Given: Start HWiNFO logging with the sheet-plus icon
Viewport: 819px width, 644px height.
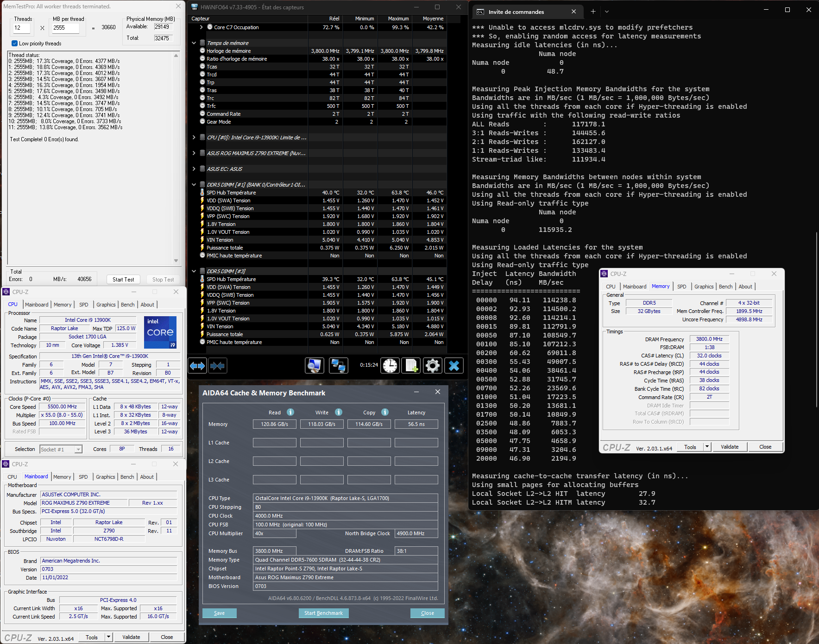Looking at the screenshot, I should (x=411, y=366).
